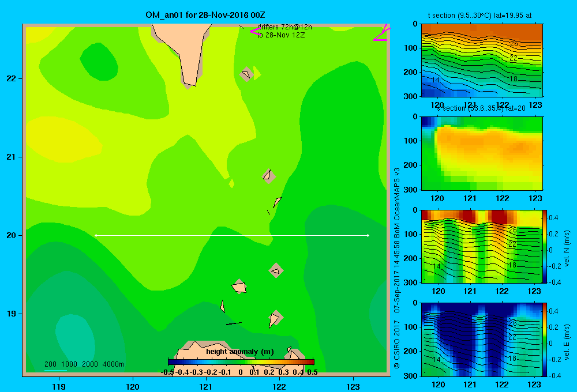Click the magenta drifter arrow beside the drifters label

click(255, 31)
